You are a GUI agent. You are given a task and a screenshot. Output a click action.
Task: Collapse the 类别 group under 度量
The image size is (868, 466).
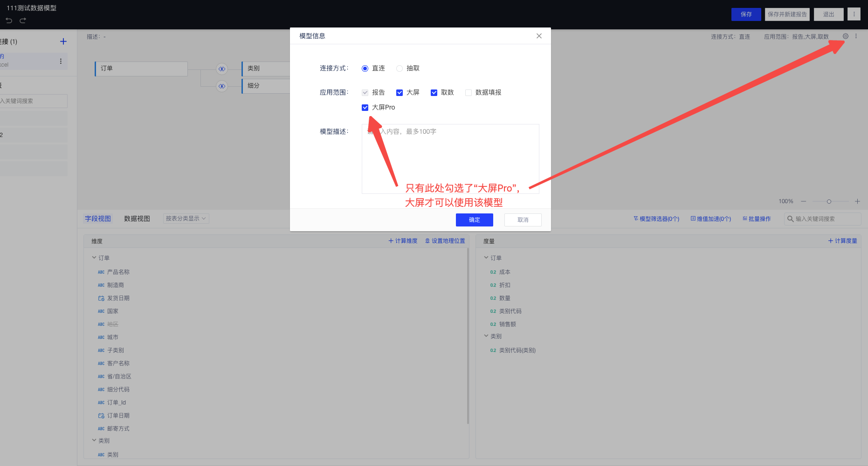pyautogui.click(x=486, y=336)
